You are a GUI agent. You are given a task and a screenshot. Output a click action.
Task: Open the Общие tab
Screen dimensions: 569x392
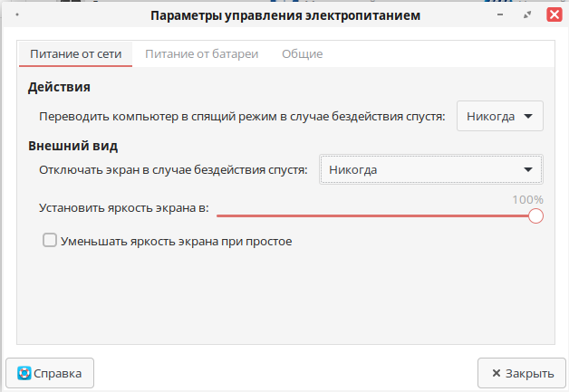pyautogui.click(x=302, y=54)
